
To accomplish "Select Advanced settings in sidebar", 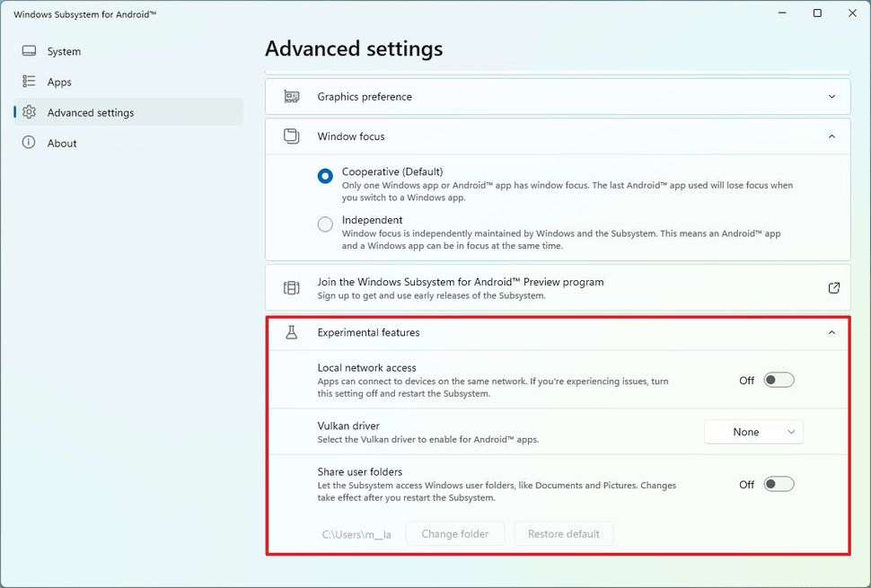I will coord(128,112).
